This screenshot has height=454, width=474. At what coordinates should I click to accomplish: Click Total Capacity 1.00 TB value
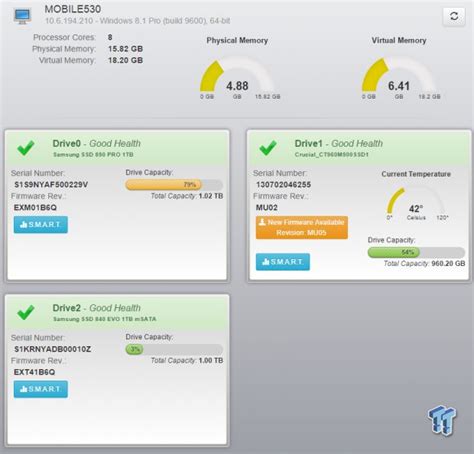(x=211, y=360)
